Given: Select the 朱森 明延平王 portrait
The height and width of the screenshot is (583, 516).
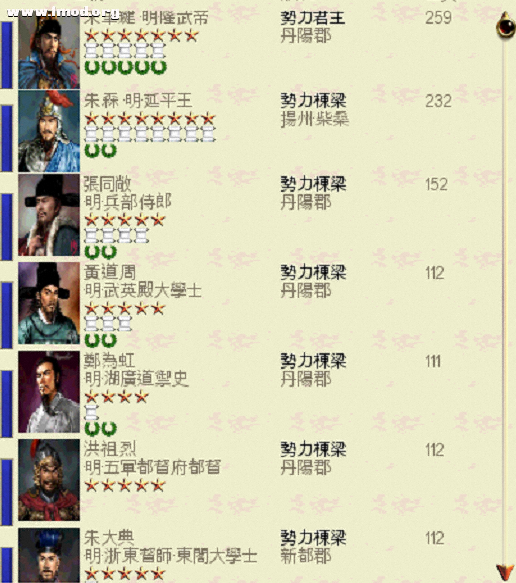Looking at the screenshot, I should coord(49,131).
